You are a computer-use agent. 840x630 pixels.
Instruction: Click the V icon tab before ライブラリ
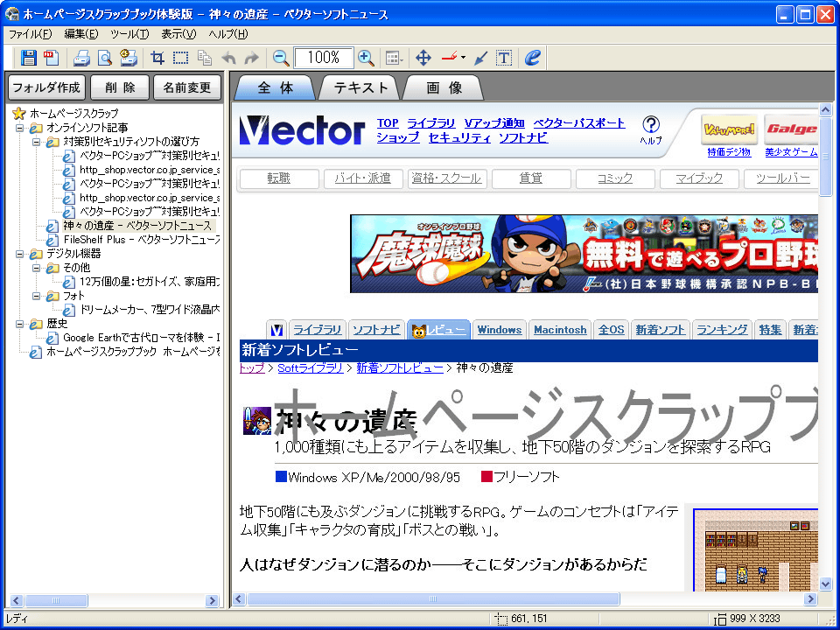click(x=276, y=330)
